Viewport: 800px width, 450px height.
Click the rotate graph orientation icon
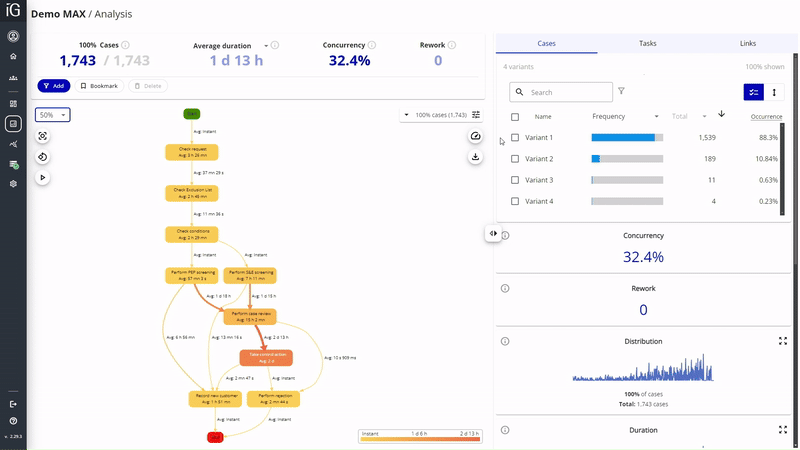click(42, 157)
